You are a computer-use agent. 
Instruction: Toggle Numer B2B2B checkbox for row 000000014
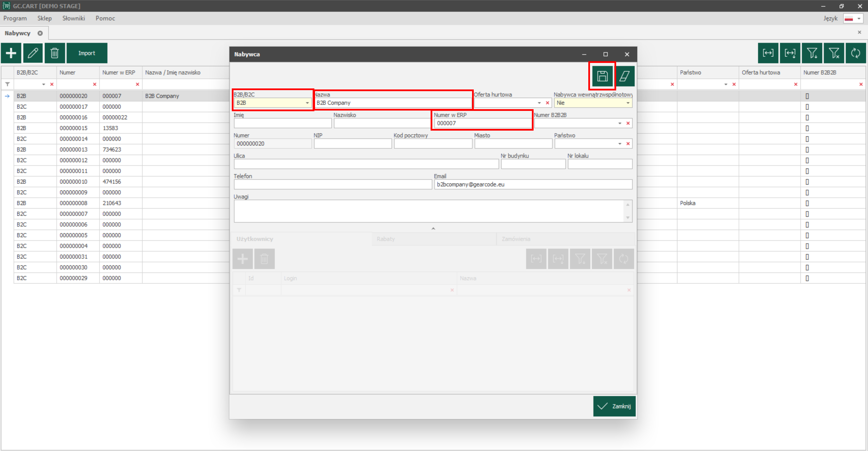[x=807, y=139]
